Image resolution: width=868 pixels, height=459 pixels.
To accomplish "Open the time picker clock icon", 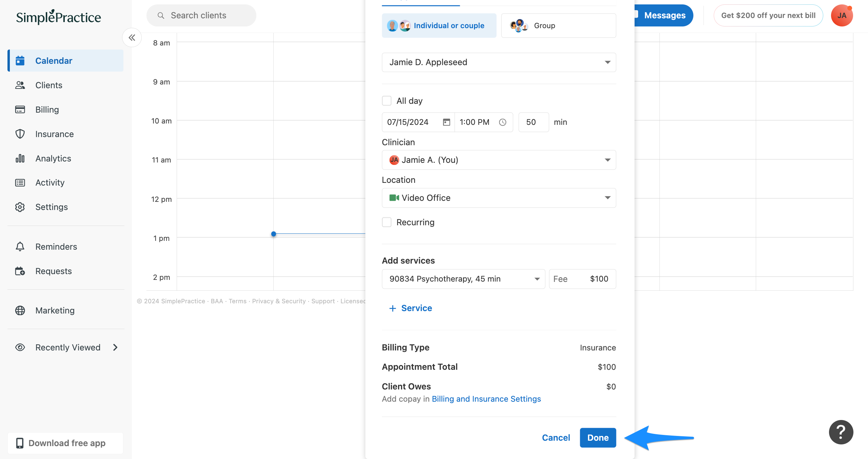I will coord(502,122).
